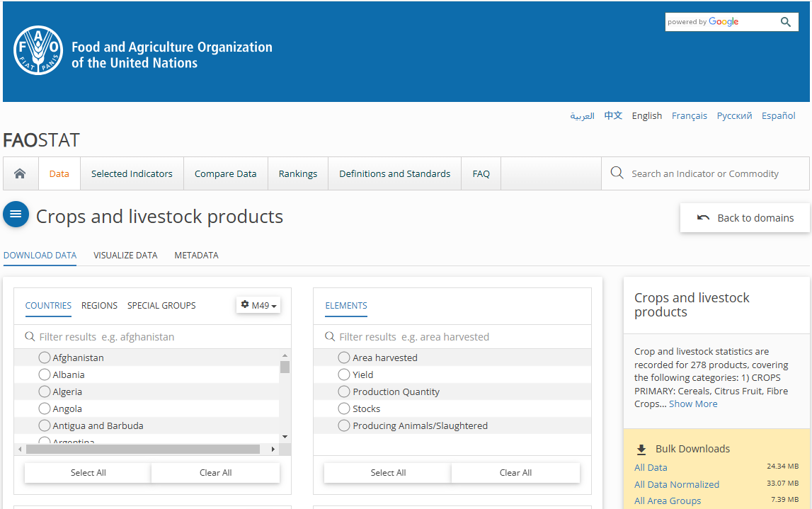The width and height of the screenshot is (812, 509).
Task: Open the M49 country code dropdown
Action: (258, 305)
